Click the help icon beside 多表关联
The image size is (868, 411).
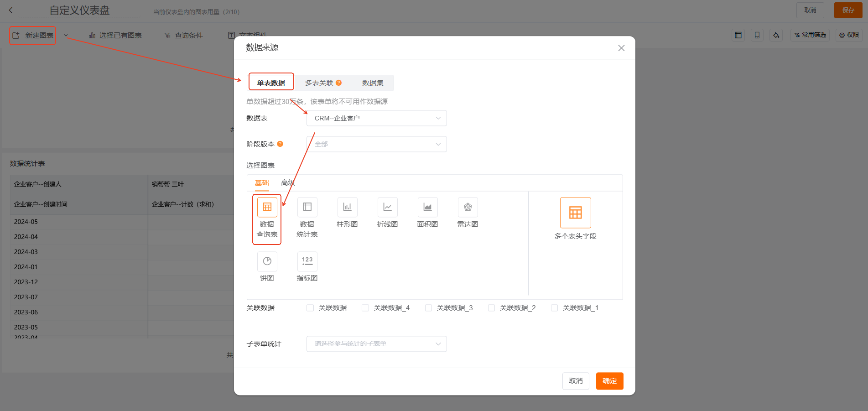(x=338, y=83)
